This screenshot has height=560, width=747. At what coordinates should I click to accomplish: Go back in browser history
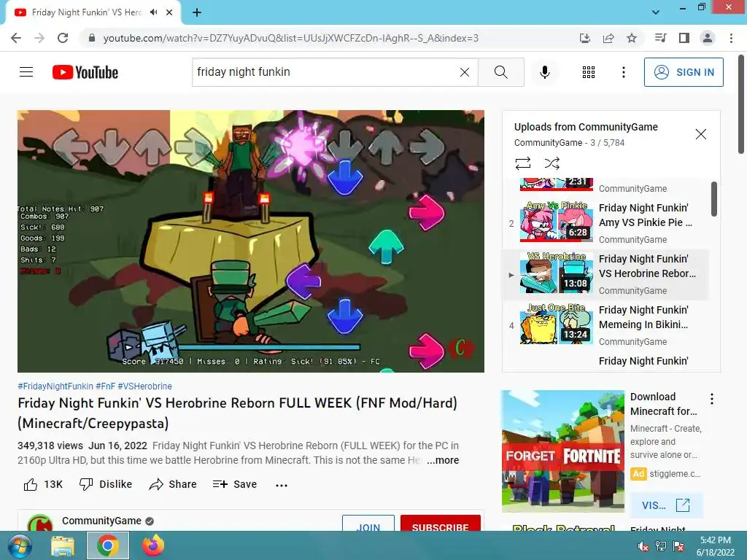[16, 38]
